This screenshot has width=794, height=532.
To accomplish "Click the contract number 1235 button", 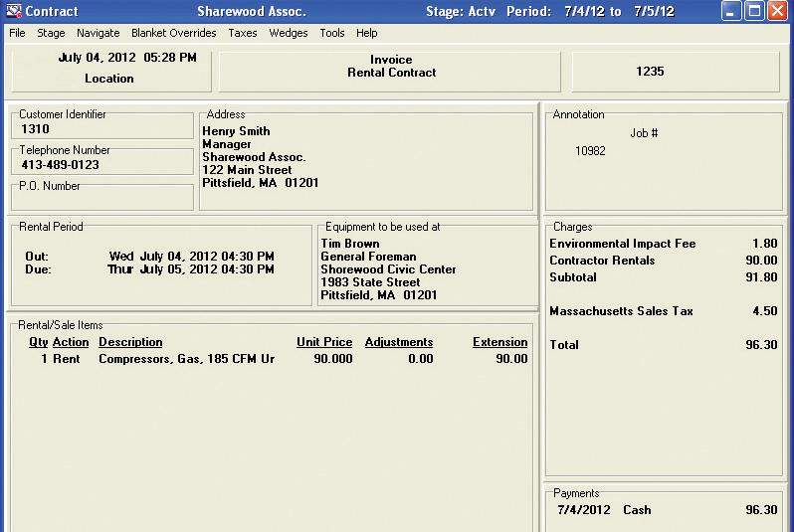I will (x=676, y=71).
